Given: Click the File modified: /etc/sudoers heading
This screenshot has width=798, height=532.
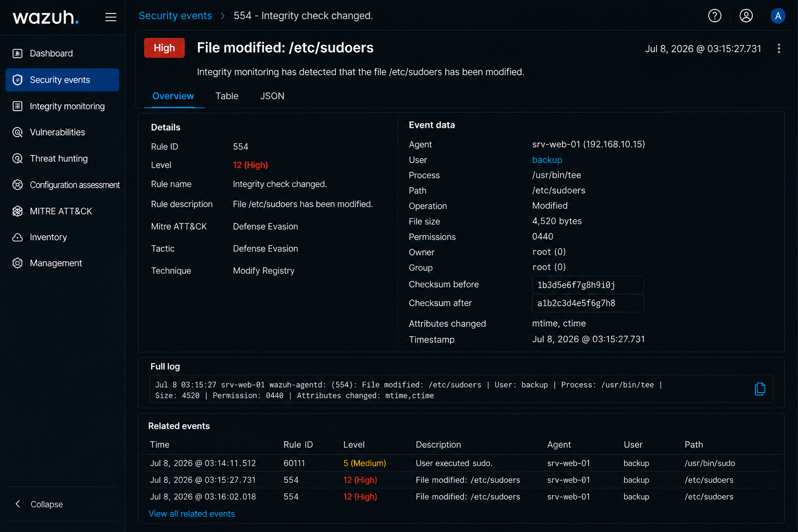Looking at the screenshot, I should pos(285,48).
